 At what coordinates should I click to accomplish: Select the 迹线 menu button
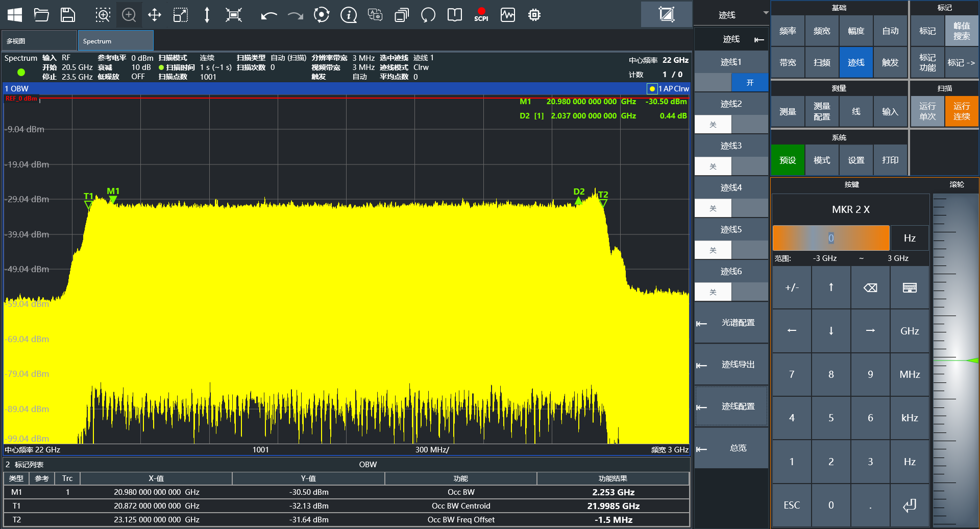[856, 62]
